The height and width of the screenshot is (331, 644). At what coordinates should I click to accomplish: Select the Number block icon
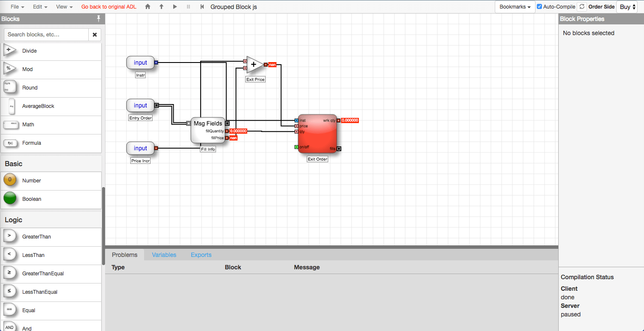10,180
